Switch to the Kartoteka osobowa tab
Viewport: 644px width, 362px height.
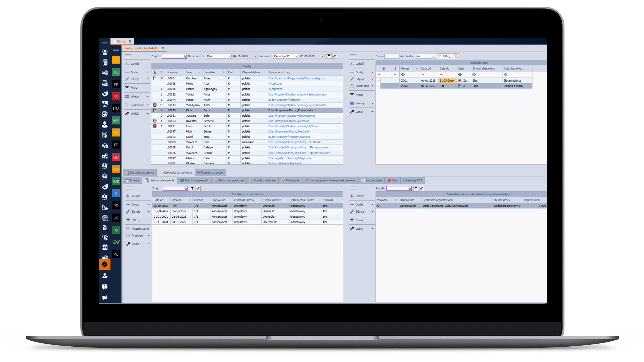140,173
